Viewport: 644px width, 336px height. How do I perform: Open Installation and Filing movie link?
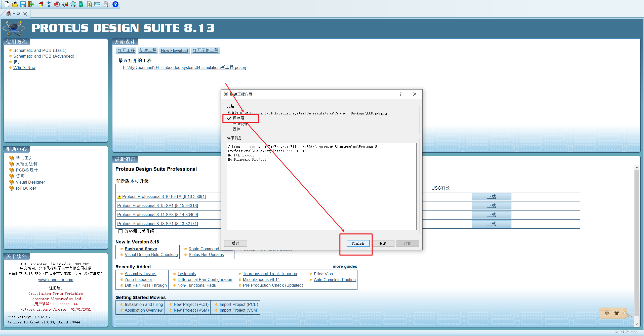coord(144,304)
